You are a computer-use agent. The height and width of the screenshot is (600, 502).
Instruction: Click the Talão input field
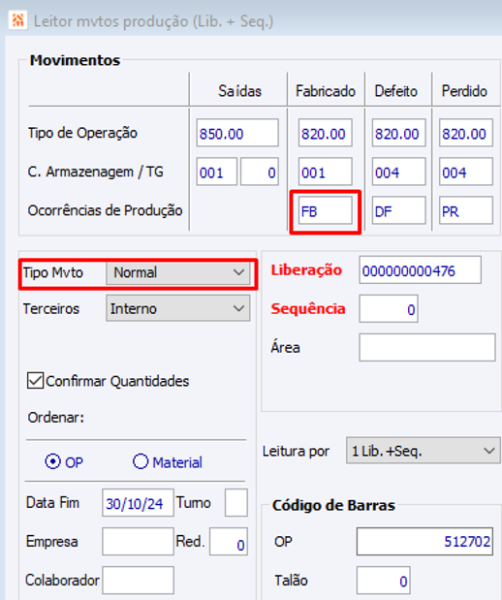pyautogui.click(x=383, y=580)
